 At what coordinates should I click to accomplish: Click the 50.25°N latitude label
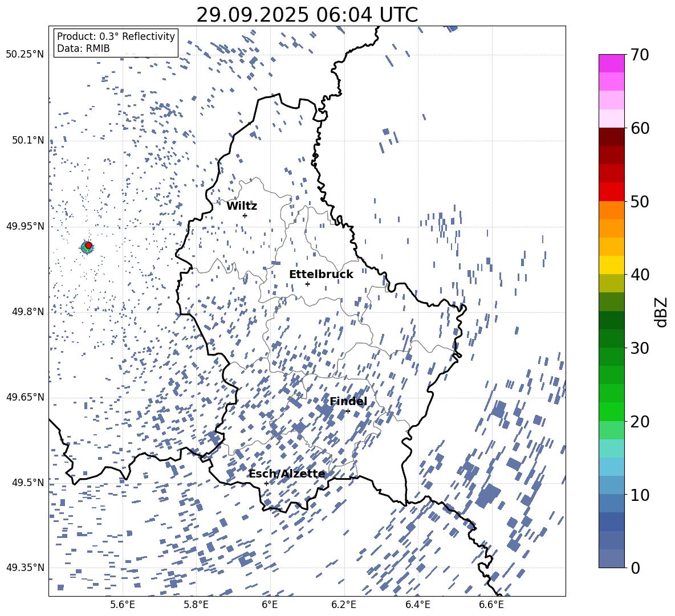point(25,55)
